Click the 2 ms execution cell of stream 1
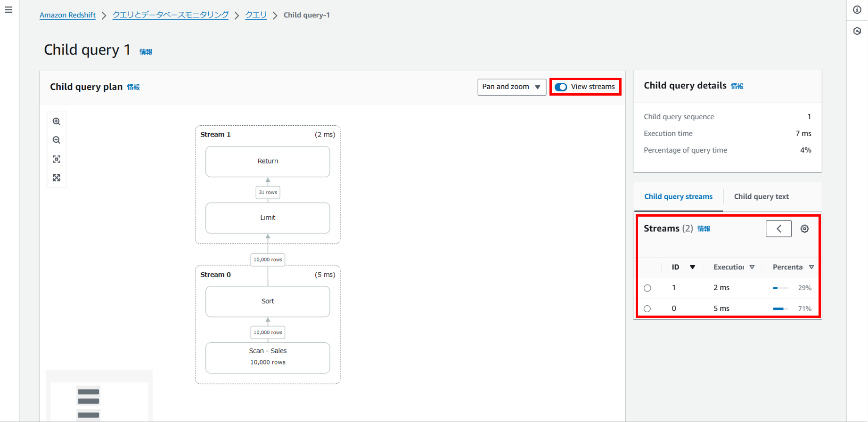The image size is (868, 422). click(x=721, y=288)
